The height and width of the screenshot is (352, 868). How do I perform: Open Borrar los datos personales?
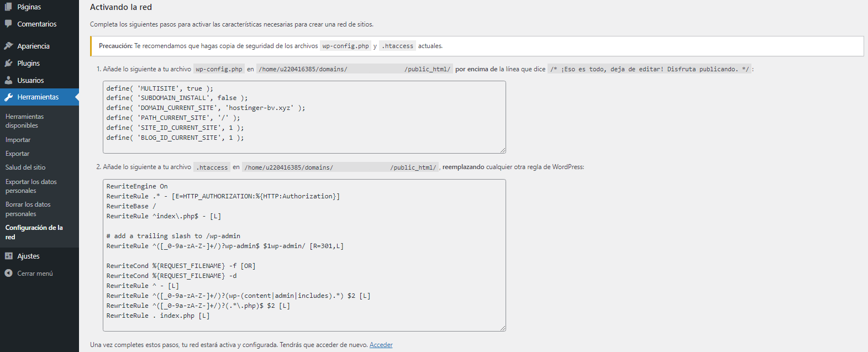coord(28,209)
